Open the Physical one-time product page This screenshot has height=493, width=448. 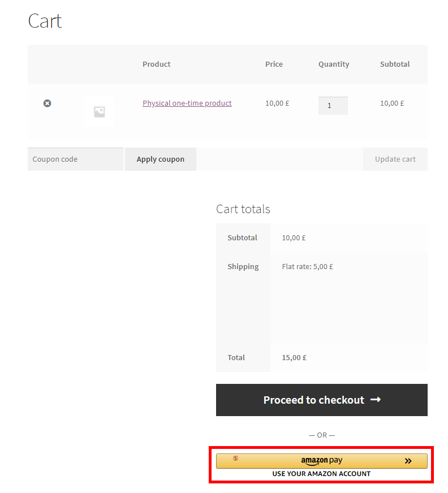coord(187,103)
